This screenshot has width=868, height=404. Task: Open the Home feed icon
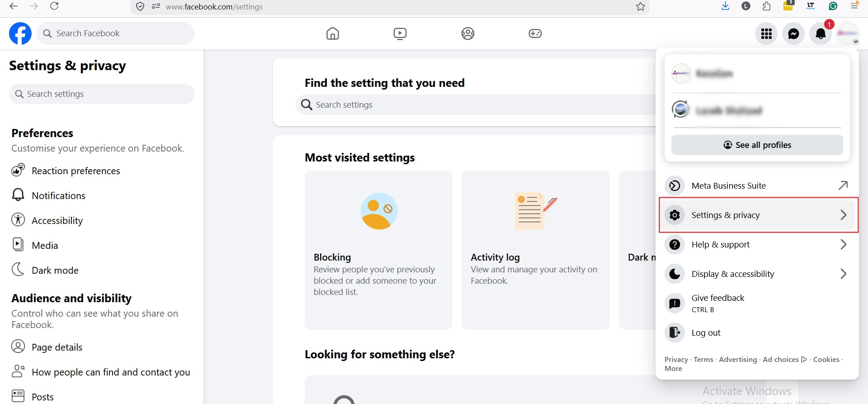tap(333, 33)
